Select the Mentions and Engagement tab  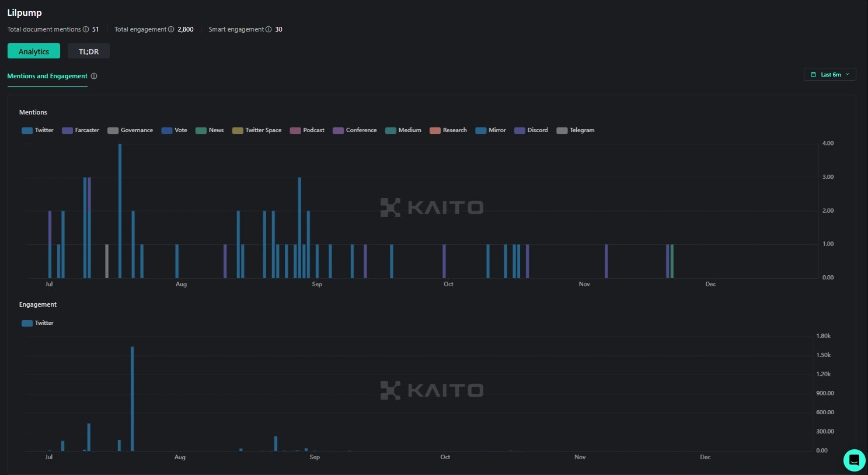47,76
